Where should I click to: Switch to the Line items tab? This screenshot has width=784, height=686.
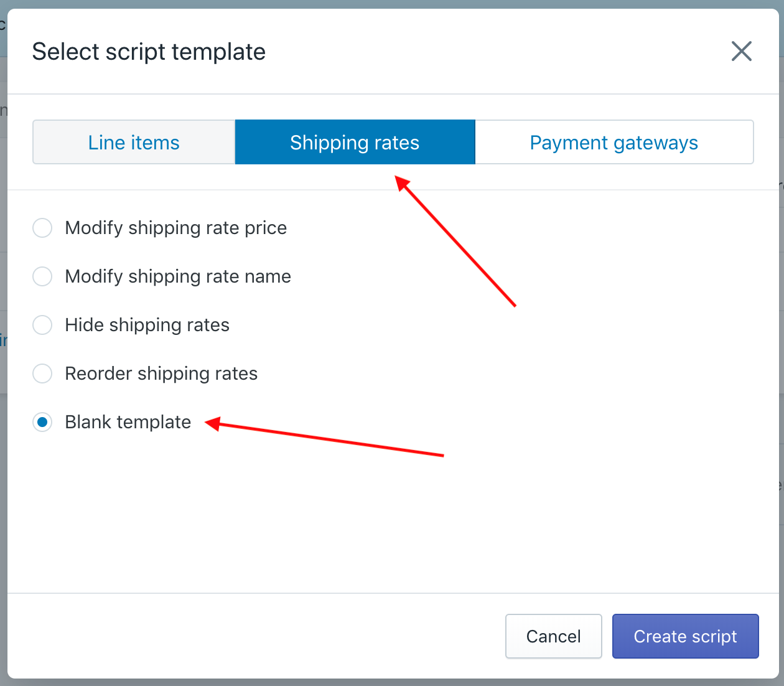pyautogui.click(x=134, y=142)
